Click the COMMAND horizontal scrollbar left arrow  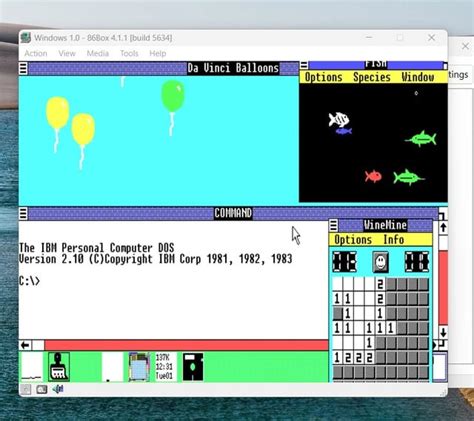[x=25, y=345]
